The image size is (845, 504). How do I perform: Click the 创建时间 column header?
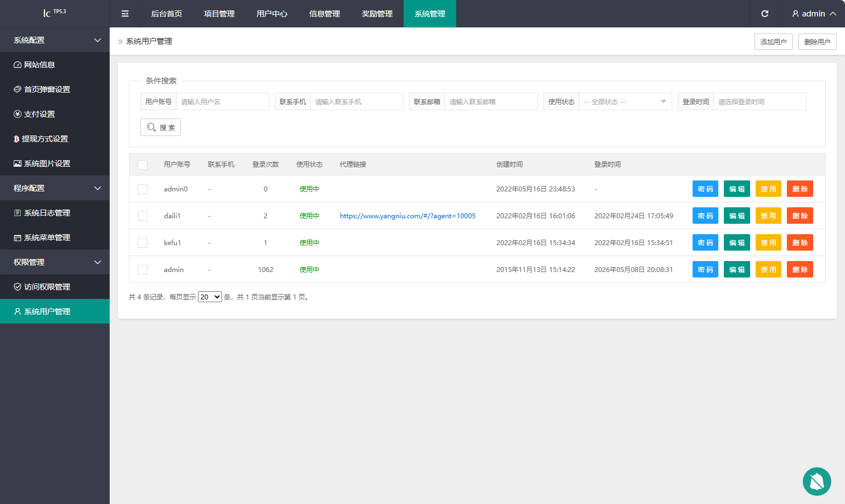509,165
